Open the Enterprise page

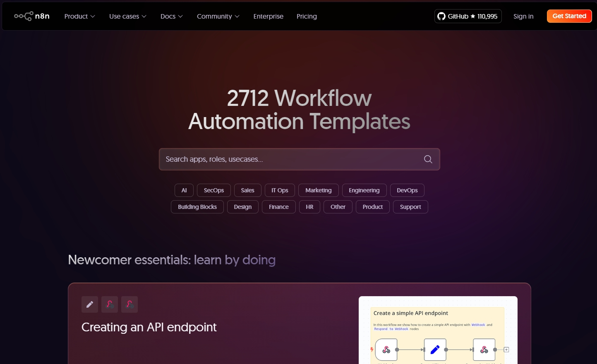[269, 16]
